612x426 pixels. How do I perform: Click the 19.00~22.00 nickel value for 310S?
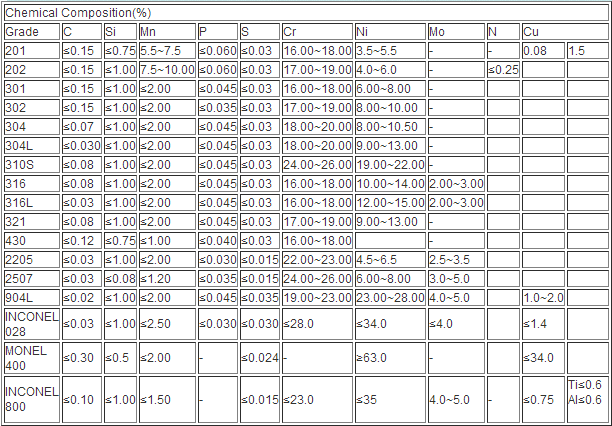click(x=388, y=164)
